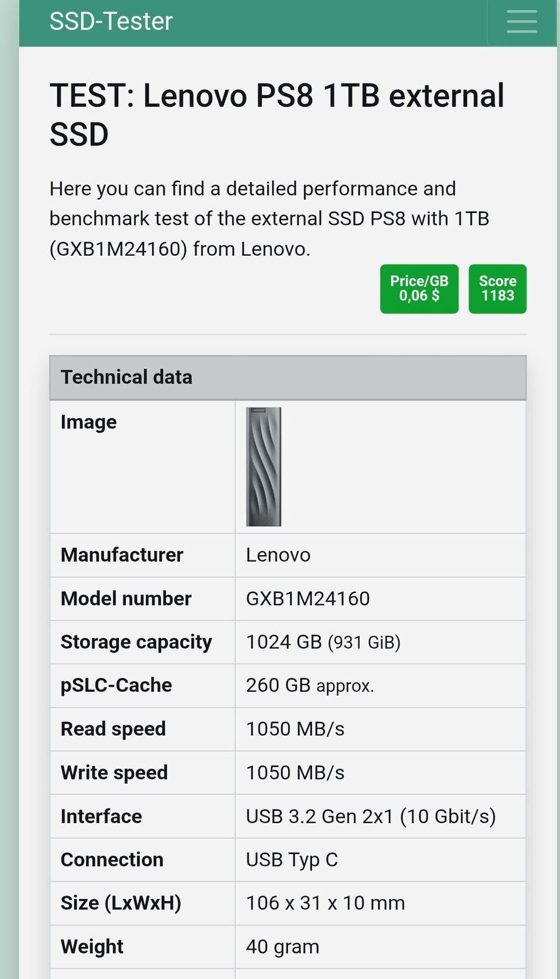Click the Score 1183 badge
Viewport: 560px width, 979px height.
pyautogui.click(x=497, y=288)
